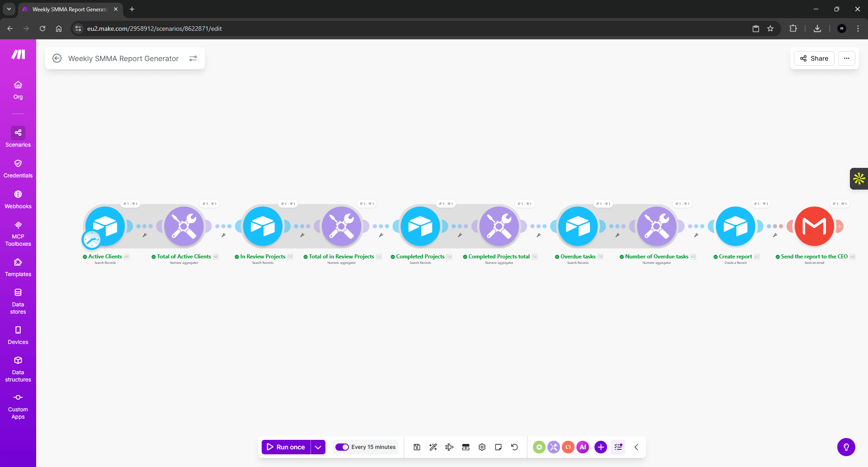
Task: Open the three-dot options menu top right
Action: [847, 58]
